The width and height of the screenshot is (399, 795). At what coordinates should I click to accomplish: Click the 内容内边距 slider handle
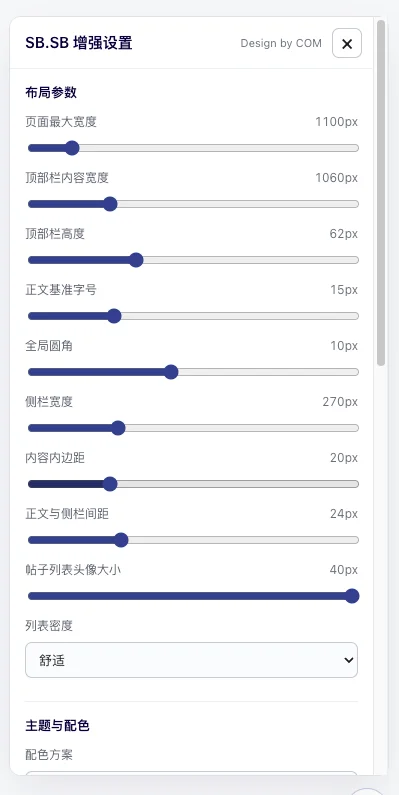[x=110, y=484]
